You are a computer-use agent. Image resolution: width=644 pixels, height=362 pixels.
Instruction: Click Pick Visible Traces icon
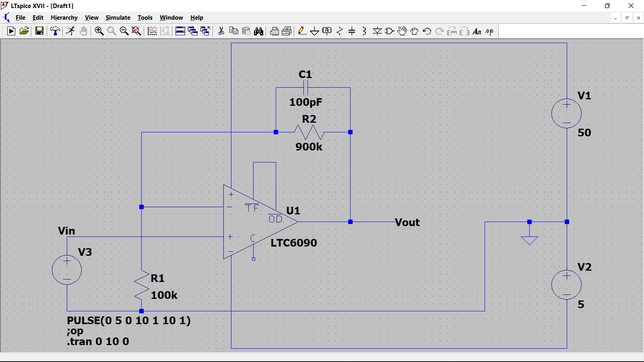[152, 31]
